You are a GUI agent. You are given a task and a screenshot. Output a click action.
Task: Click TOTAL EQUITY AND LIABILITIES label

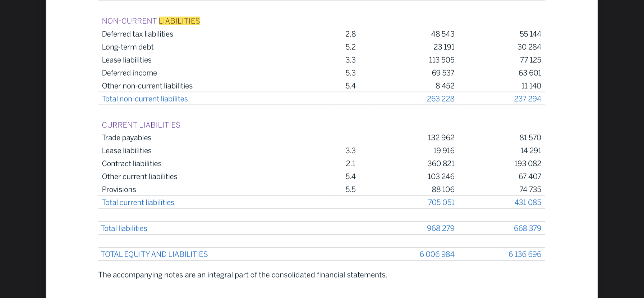click(x=154, y=254)
